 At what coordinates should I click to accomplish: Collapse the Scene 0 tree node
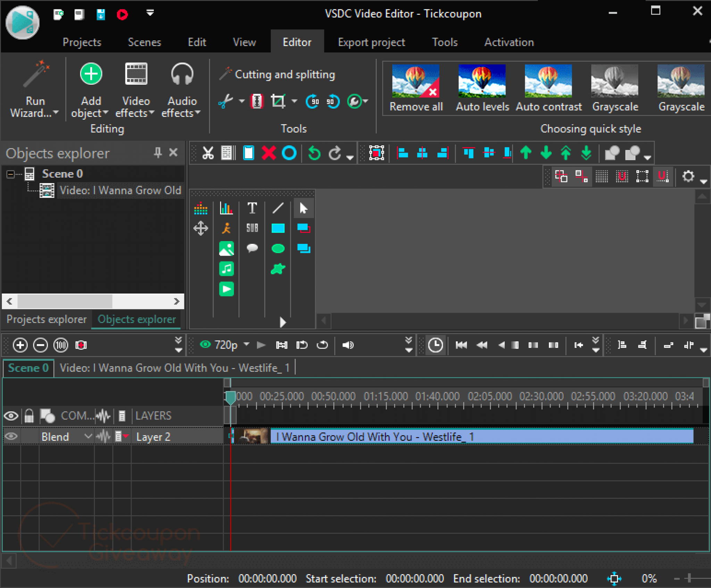(10, 174)
